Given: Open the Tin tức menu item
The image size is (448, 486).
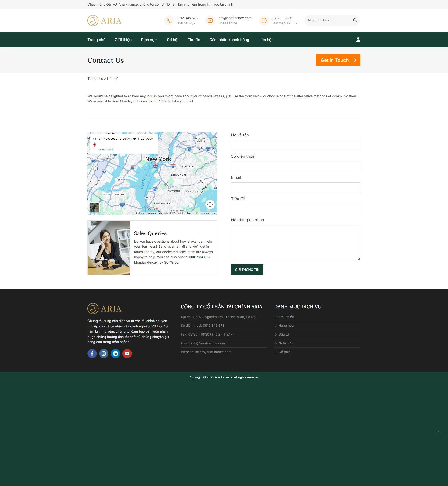Looking at the screenshot, I should 194,40.
